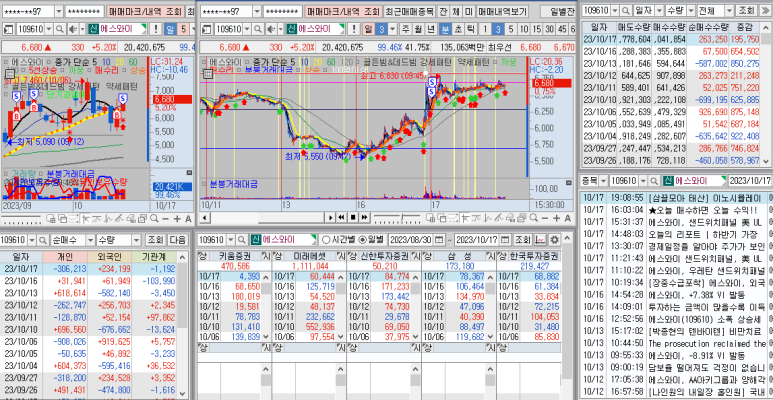Click the double-arrow expand icon in the top-right panel
The image size is (773, 400).
[x=764, y=10]
